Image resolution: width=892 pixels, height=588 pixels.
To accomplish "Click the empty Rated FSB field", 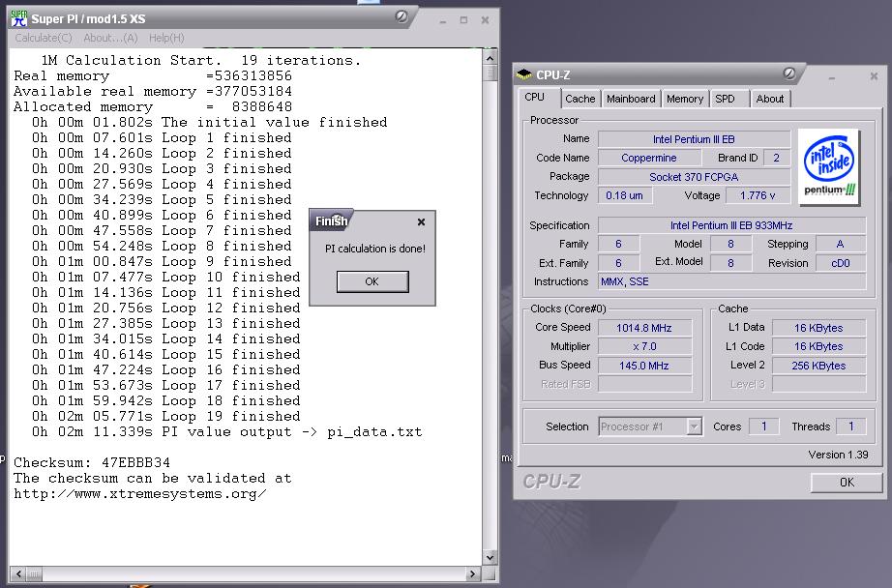I will (x=644, y=384).
